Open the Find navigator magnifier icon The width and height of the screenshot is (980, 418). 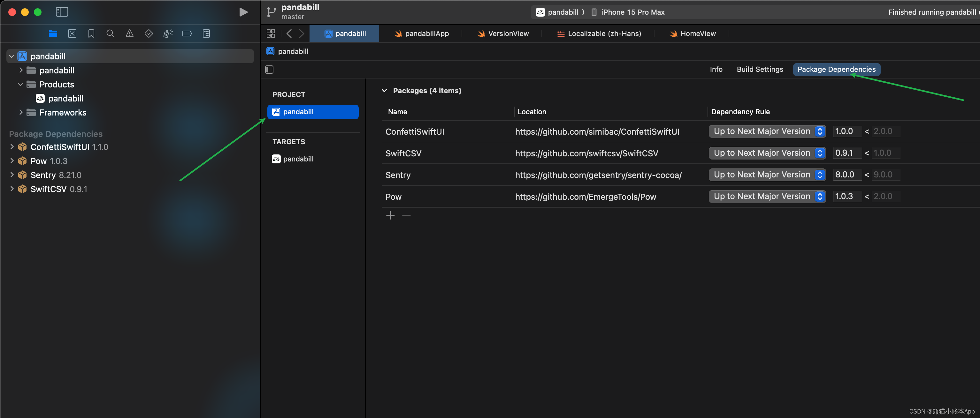110,34
